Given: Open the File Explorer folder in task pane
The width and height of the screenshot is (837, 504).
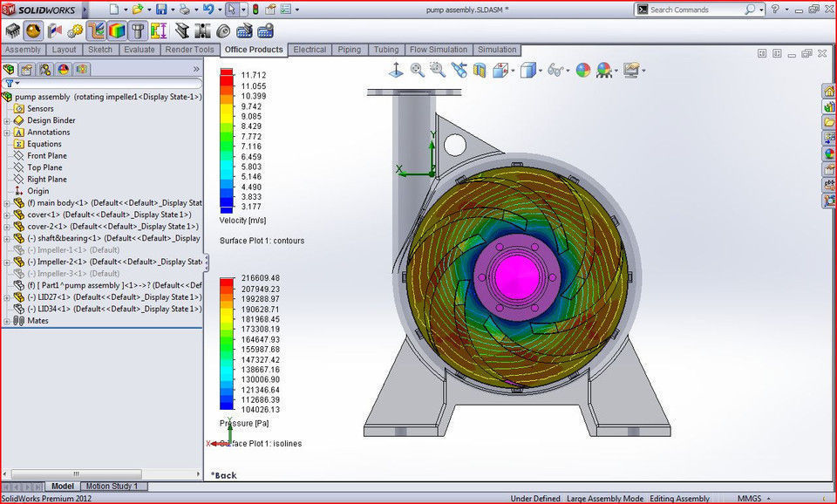Looking at the screenshot, I should [x=828, y=122].
